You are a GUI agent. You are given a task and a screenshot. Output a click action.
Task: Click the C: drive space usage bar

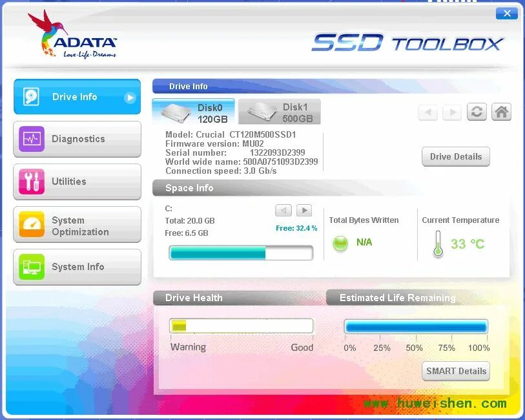point(241,253)
